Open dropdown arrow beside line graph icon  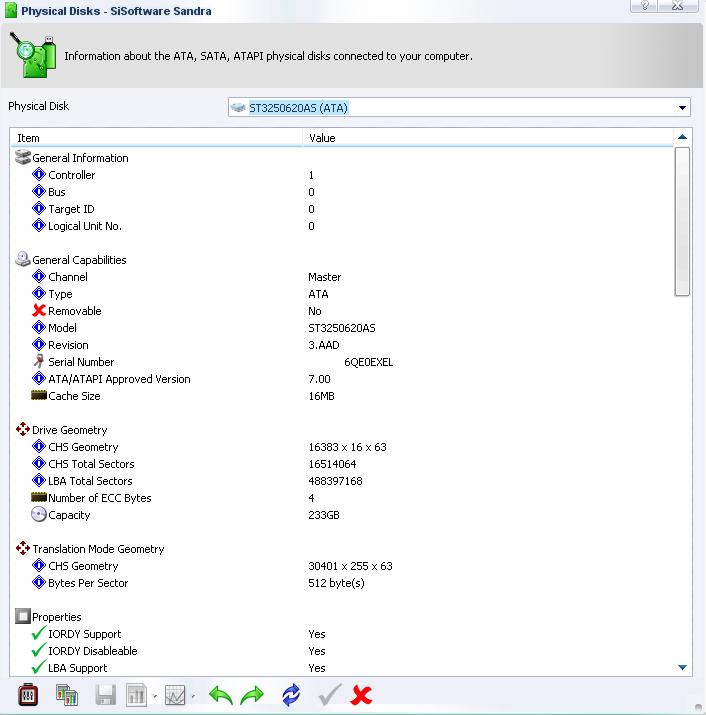click(x=193, y=696)
